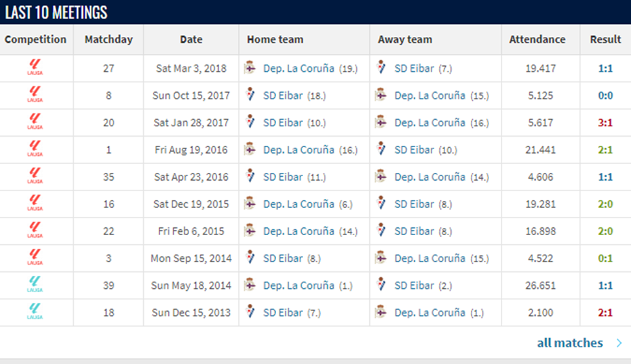This screenshot has height=364, width=631.
Task: Click the arrow beside all matches
Action: point(619,343)
